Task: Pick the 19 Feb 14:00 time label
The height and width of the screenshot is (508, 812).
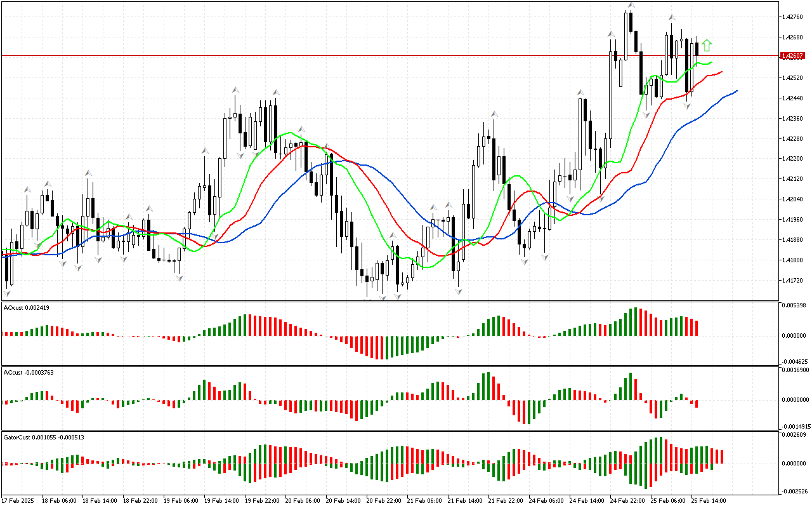Action: 221,501
